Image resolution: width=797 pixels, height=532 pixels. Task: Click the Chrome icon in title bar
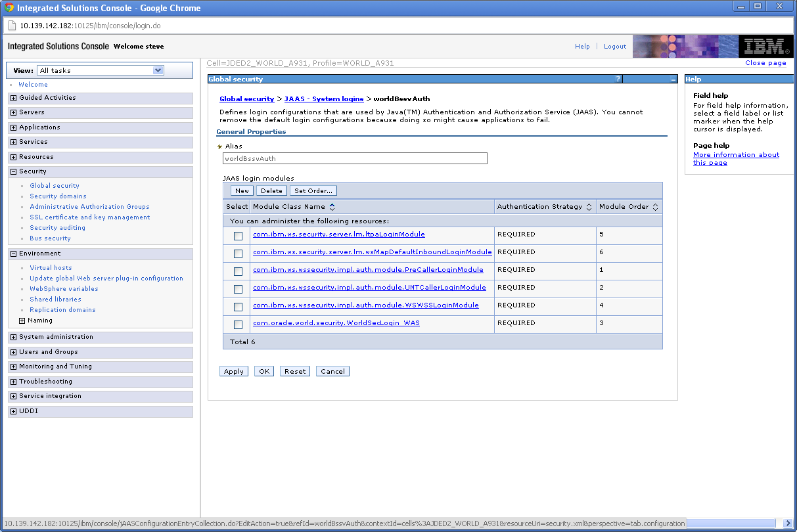9,8
